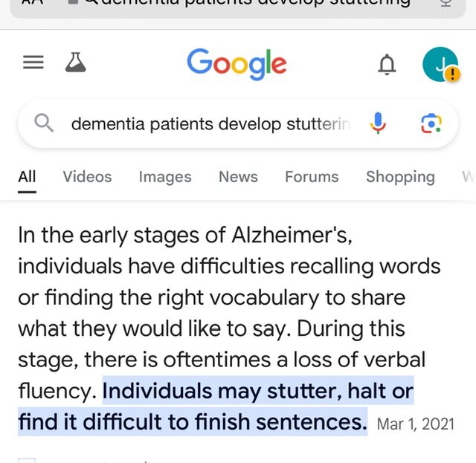Screen dimensions: 476x463
Task: Switch to the Videos tab
Action: [x=88, y=177]
